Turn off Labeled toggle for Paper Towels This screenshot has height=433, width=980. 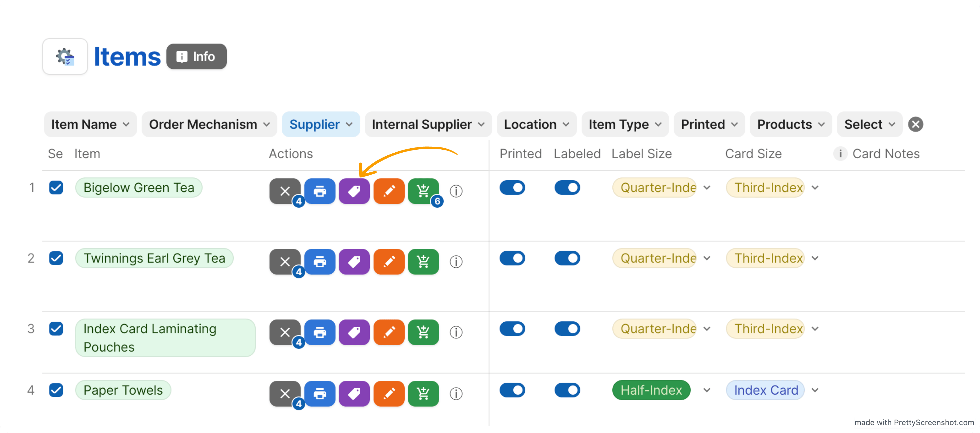click(567, 390)
